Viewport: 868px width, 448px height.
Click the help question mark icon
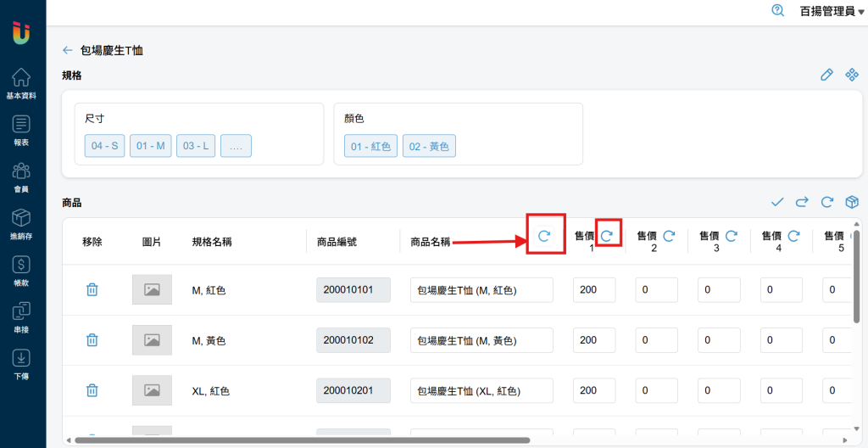pyautogui.click(x=778, y=11)
